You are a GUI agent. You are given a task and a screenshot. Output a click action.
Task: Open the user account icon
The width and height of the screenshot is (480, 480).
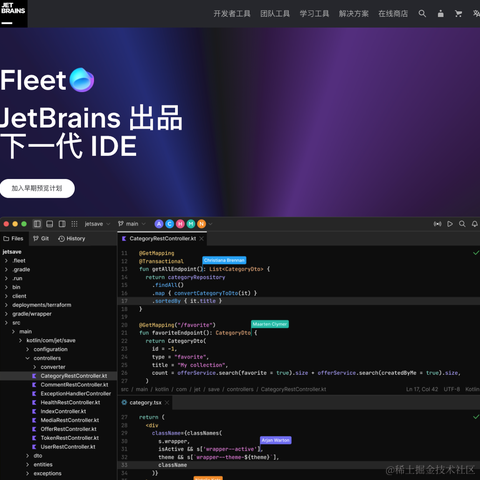coord(440,14)
